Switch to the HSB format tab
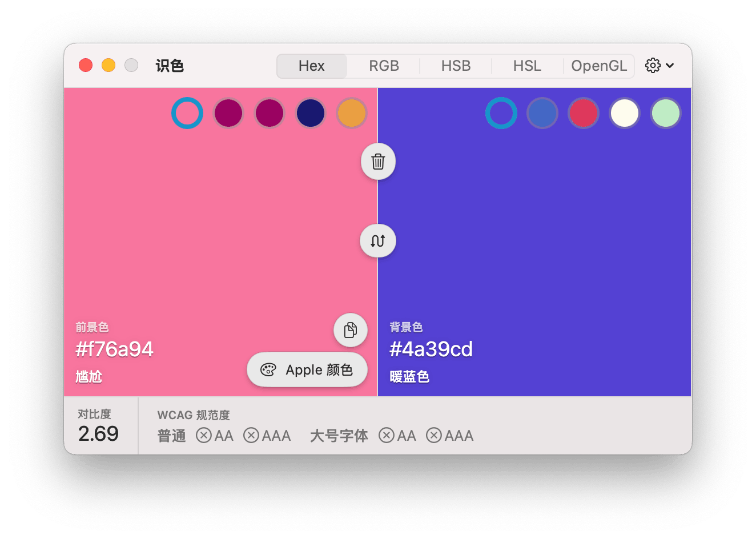 pos(456,66)
